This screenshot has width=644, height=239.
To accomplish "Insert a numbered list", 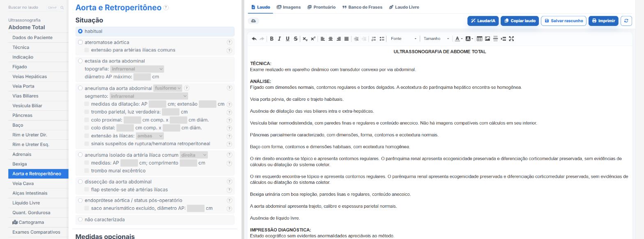I will (x=374, y=39).
